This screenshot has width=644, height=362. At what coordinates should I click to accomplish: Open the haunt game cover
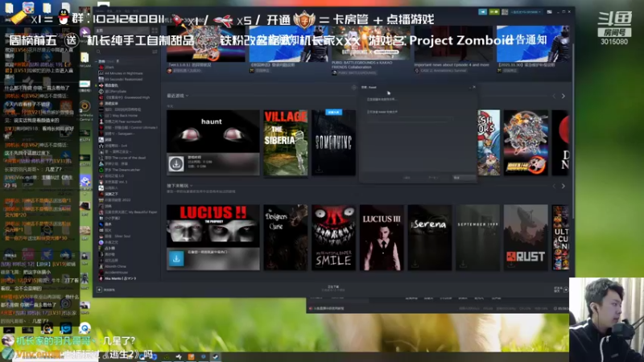click(x=213, y=131)
